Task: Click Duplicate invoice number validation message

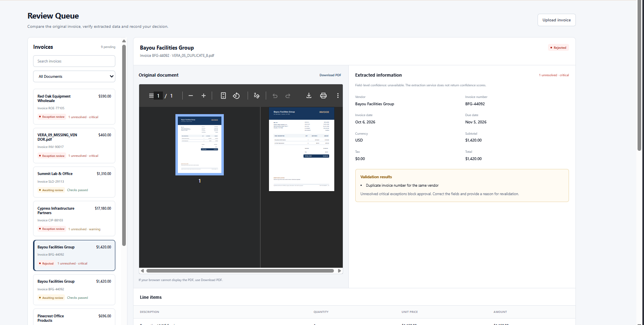Action: [x=402, y=185]
